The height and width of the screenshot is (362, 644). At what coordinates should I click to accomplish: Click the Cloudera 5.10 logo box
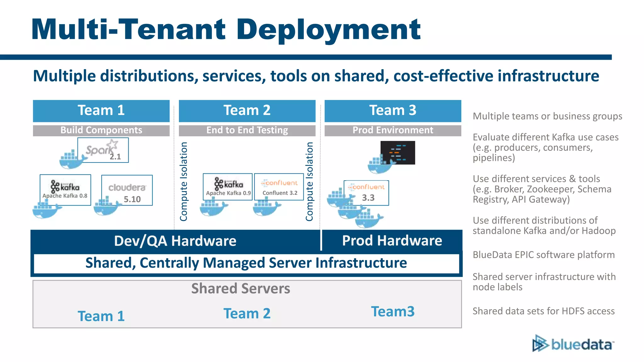click(127, 190)
